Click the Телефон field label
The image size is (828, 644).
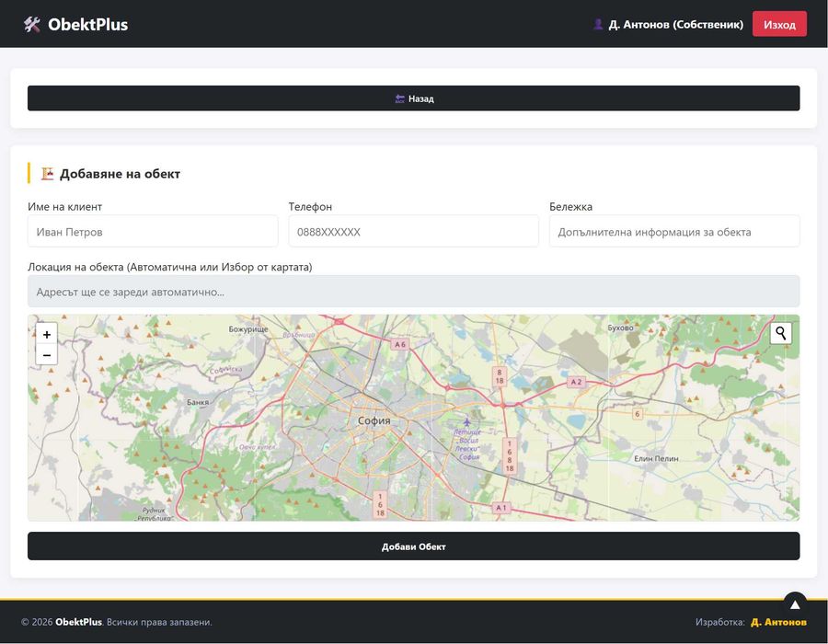pyautogui.click(x=310, y=207)
